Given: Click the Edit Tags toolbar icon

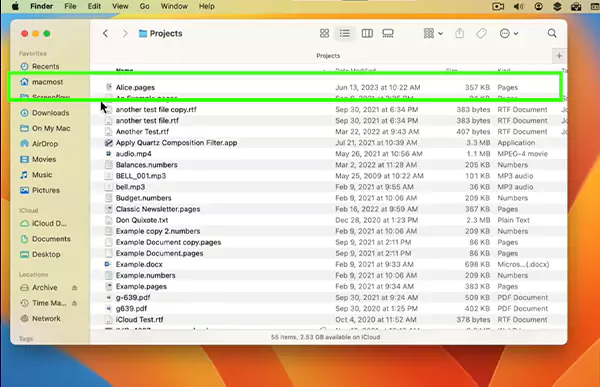Looking at the screenshot, I should [481, 34].
